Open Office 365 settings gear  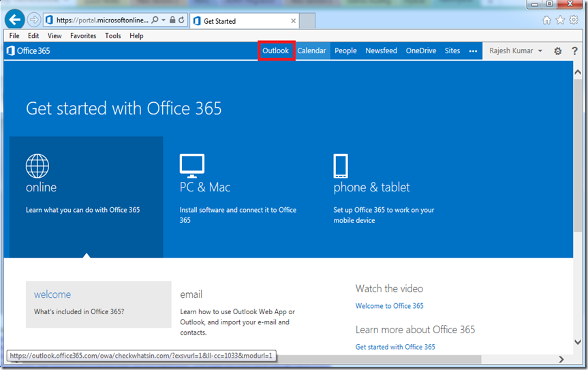coord(558,51)
